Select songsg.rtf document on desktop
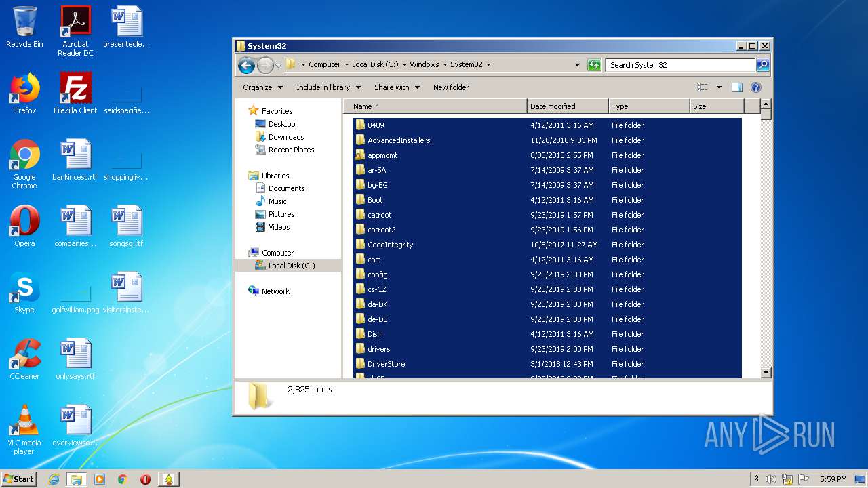This screenshot has height=488, width=868. (x=126, y=226)
